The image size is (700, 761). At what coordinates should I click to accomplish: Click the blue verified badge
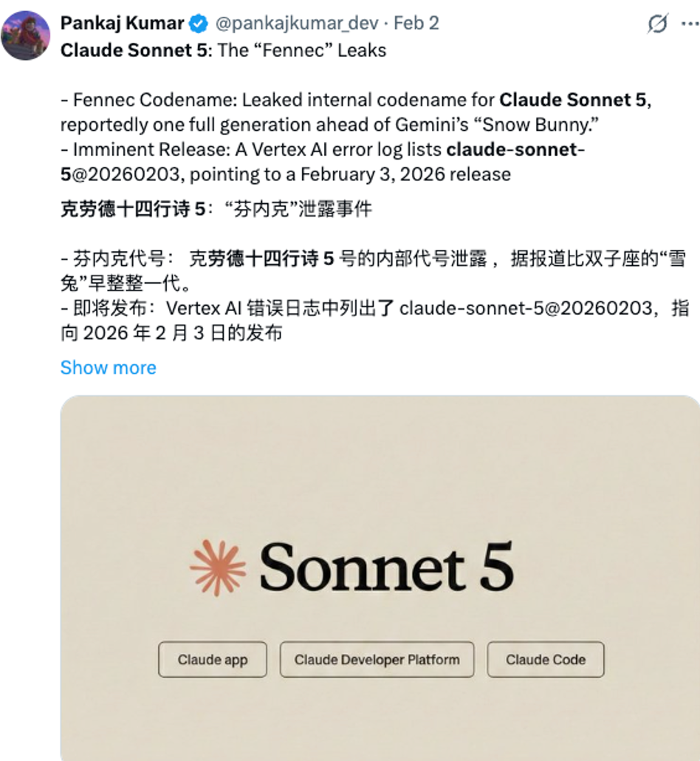[199, 24]
